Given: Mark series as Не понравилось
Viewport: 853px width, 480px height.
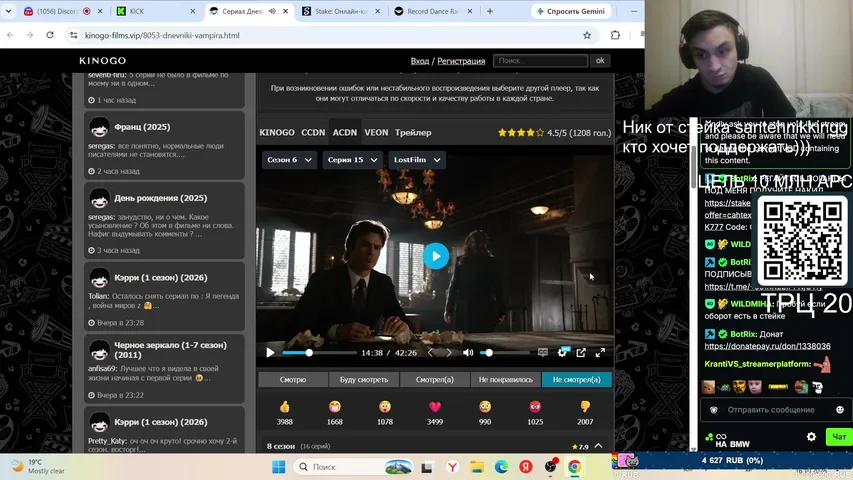Looking at the screenshot, I should (x=506, y=379).
